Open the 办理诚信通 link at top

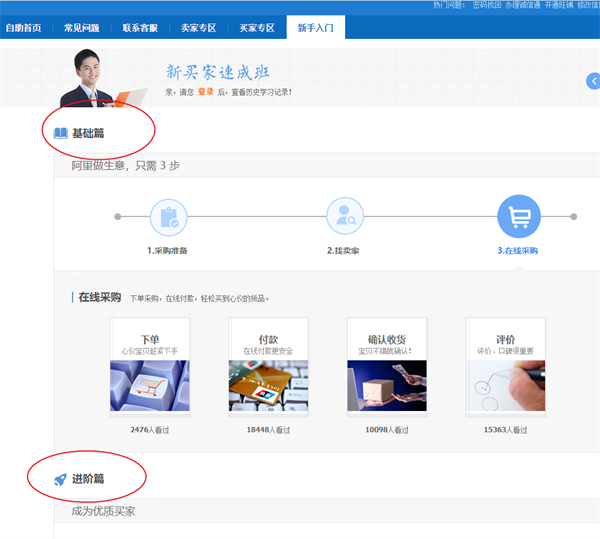[x=523, y=5]
